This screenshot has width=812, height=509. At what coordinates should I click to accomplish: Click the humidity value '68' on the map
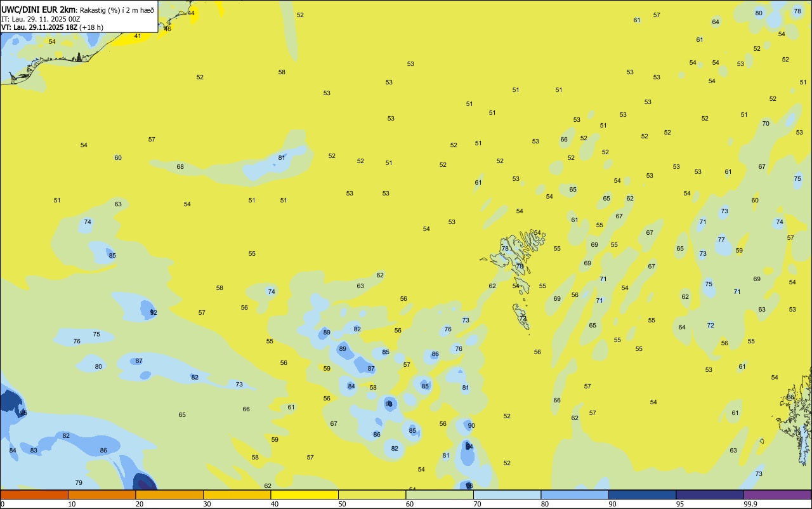[x=180, y=167]
